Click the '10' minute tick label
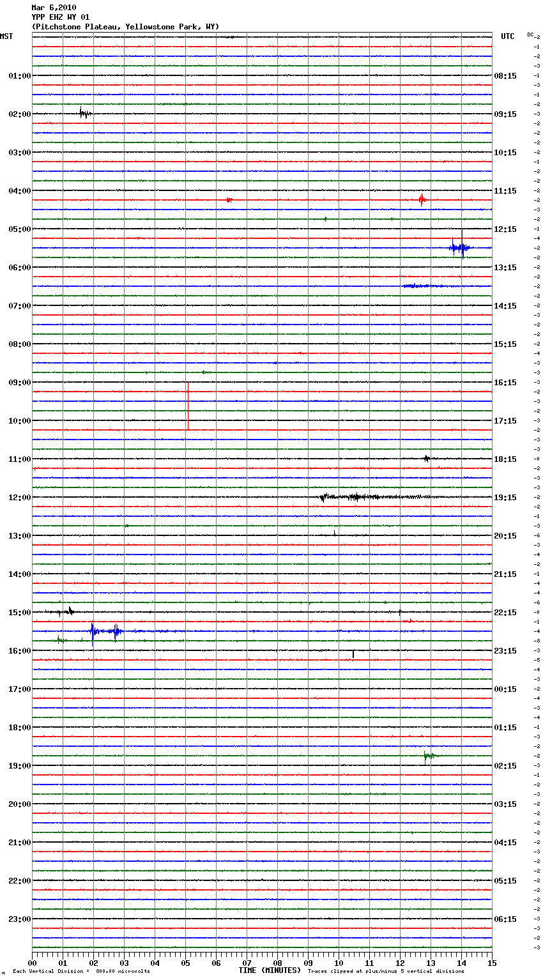543x980 pixels. [x=339, y=963]
